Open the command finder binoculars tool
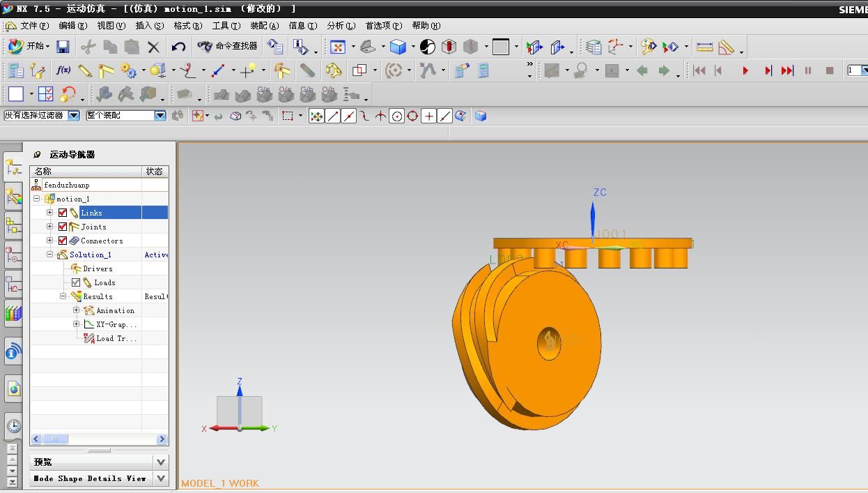 point(227,46)
